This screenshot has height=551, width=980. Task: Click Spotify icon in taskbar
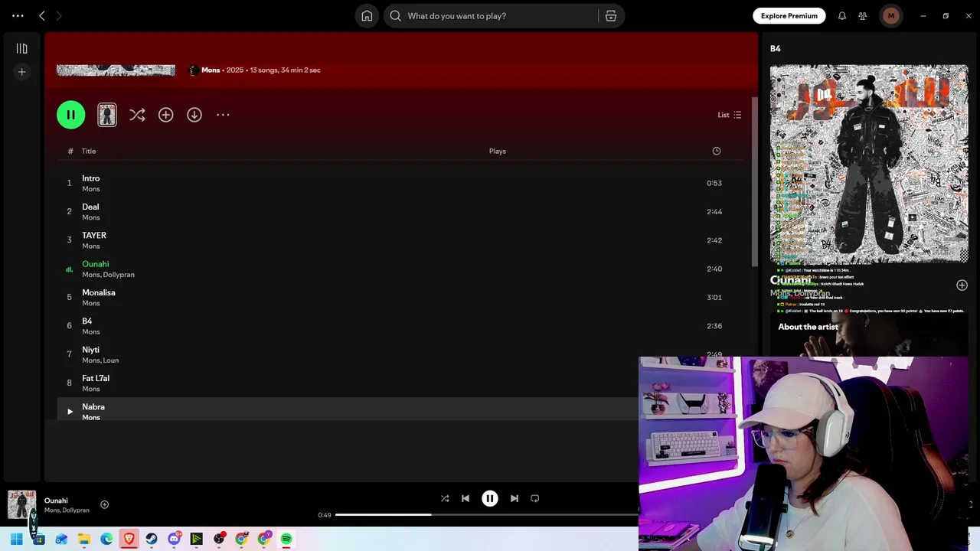(286, 539)
